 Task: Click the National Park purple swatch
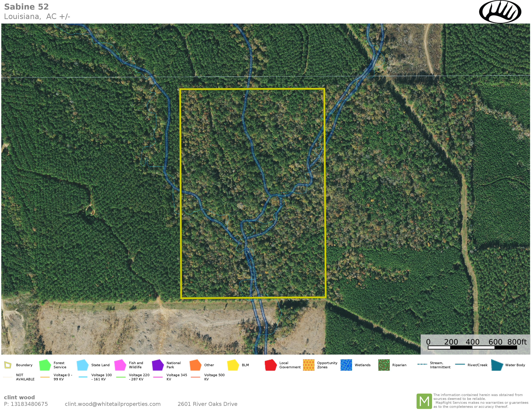coord(158,365)
